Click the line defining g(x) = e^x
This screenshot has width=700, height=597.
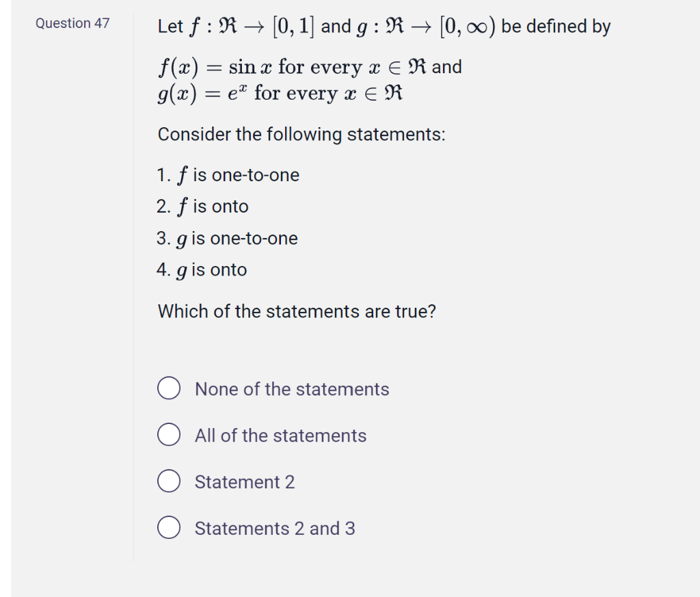[280, 93]
